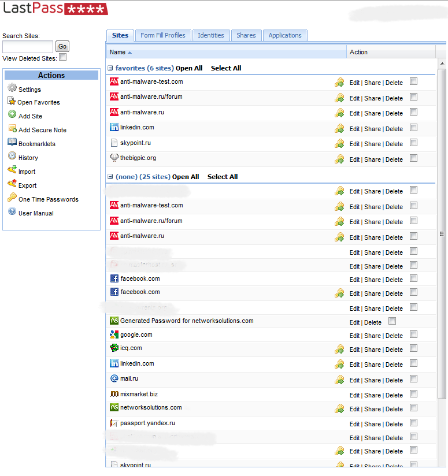
Task: Switch to Form Fill Profiles tab
Action: (x=163, y=35)
